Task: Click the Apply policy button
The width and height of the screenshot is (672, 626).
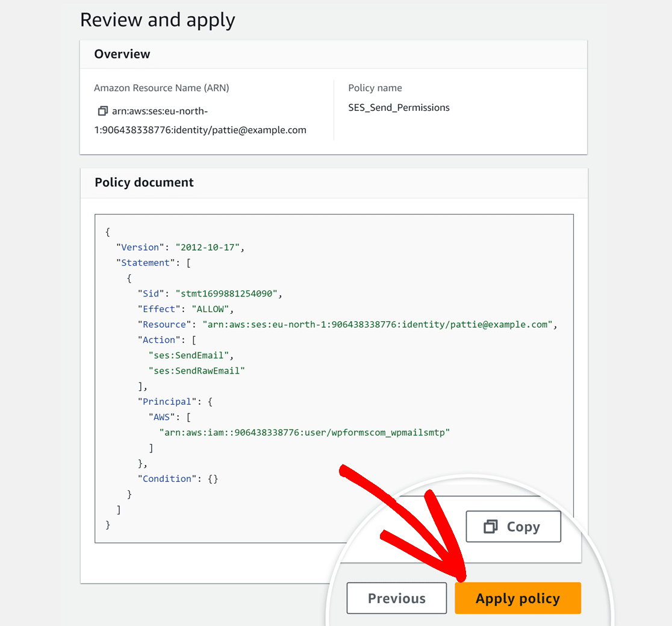Action: 518,598
